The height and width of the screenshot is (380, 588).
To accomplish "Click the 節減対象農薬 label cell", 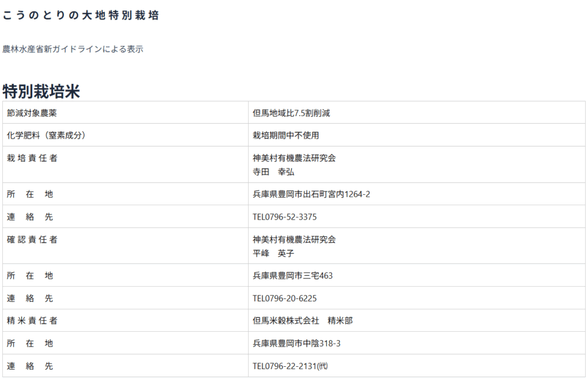I will [32, 113].
